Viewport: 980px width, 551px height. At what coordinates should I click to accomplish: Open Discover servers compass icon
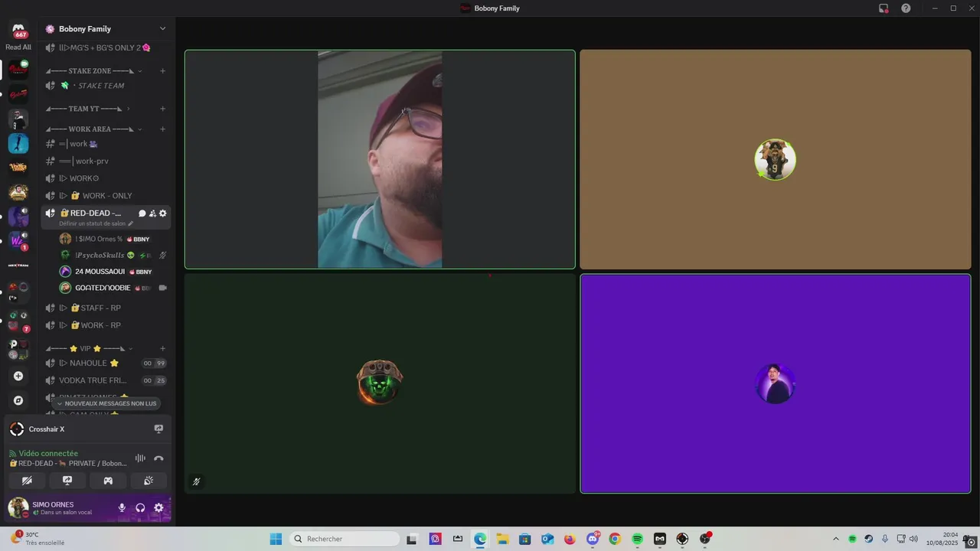18,400
